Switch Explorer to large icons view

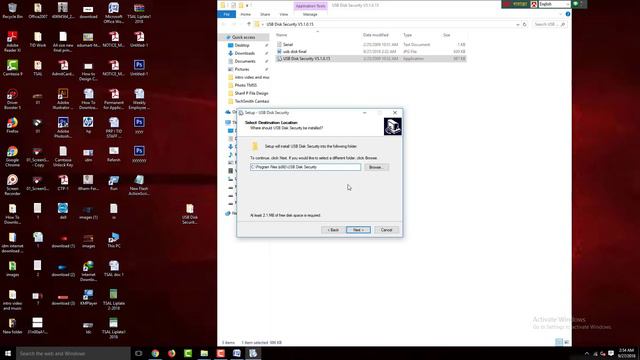(x=567, y=342)
